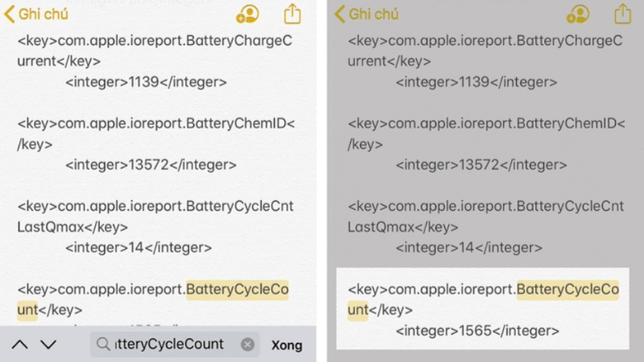Tap the highlighted BatteryCycleCo text in the right note
This screenshot has height=362, width=644.
click(567, 290)
